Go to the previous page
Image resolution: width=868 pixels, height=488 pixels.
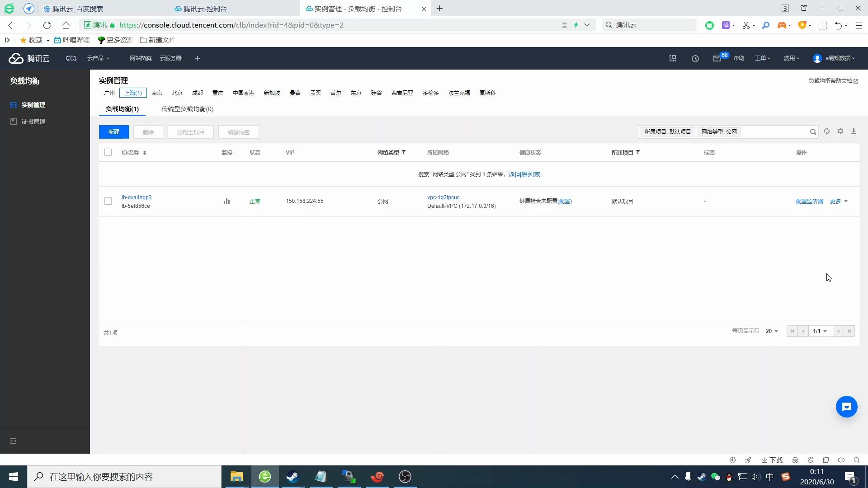[803, 331]
